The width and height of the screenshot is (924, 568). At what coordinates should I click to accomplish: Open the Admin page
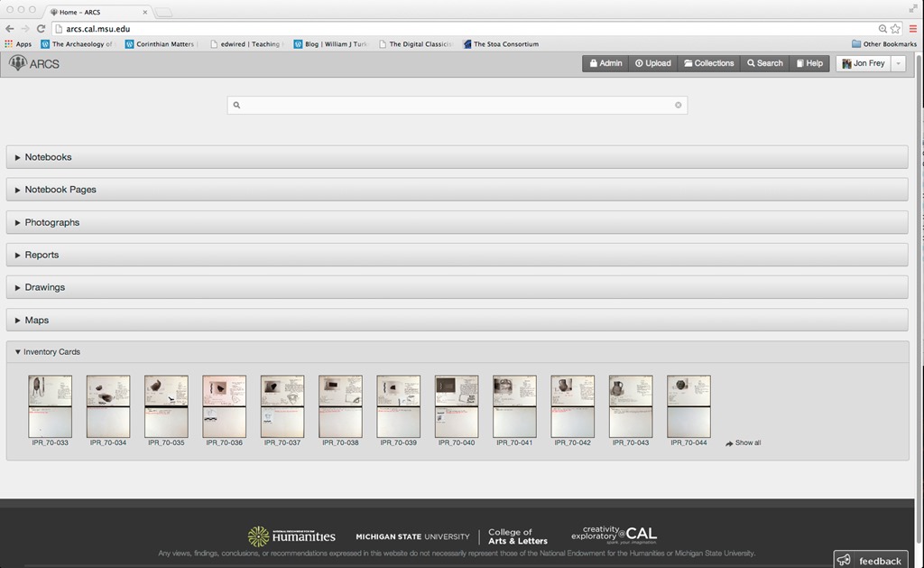605,63
